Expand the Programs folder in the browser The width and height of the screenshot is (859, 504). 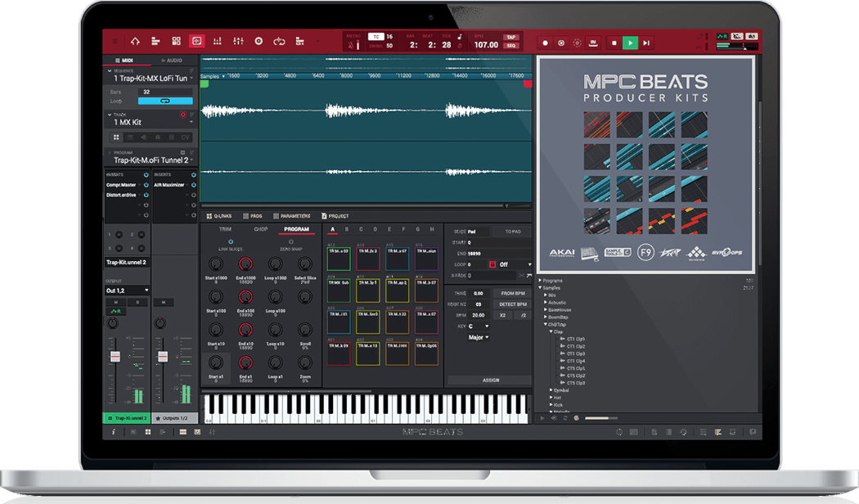coord(541,281)
